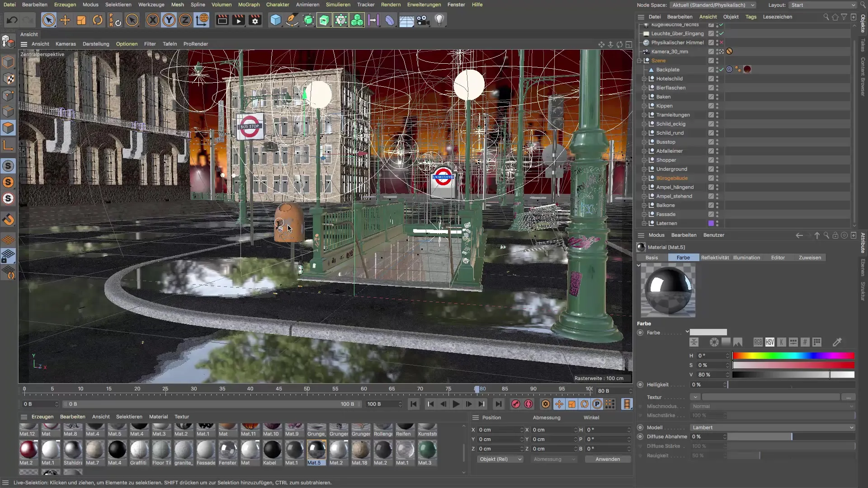
Task: Click the Diffuse Abnahme slider
Action: point(791,436)
